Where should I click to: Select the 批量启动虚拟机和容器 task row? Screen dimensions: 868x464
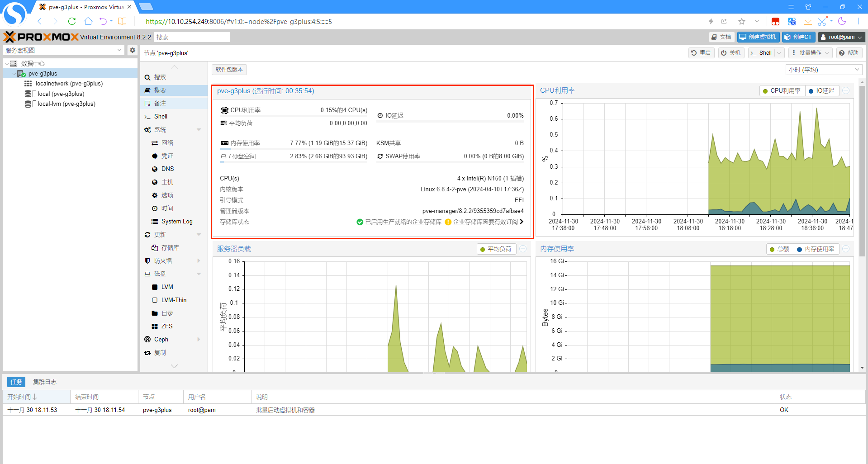(x=434, y=410)
